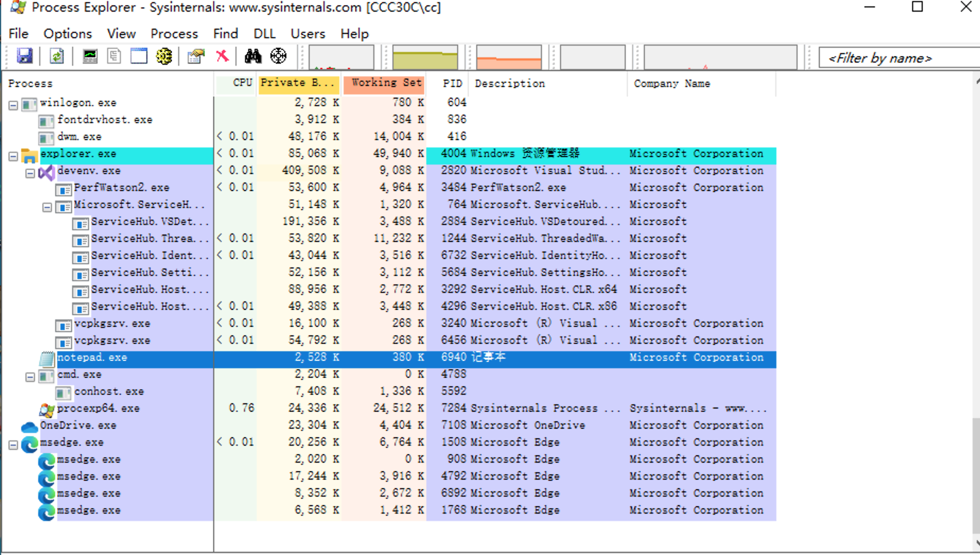The image size is (980, 555).
Task: Click the Visual Studio icon of devenv.exe
Action: coord(46,172)
